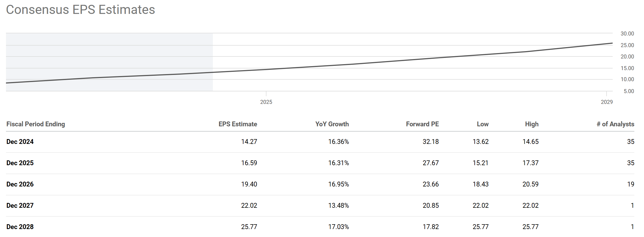Click Dec 2024 EPS estimate value 14.27
The height and width of the screenshot is (237, 644).
(249, 142)
